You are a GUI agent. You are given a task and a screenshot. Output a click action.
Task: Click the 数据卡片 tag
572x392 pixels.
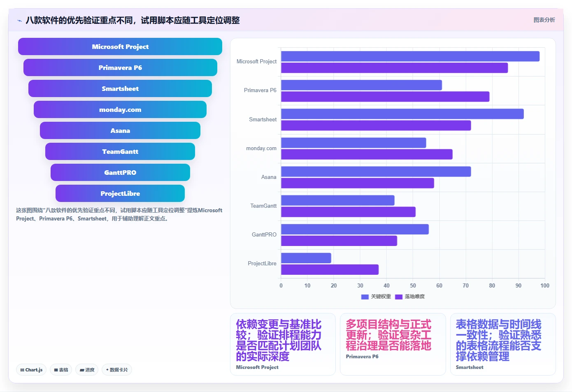(x=117, y=370)
